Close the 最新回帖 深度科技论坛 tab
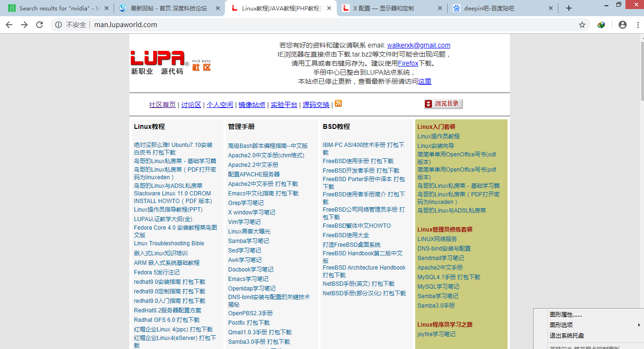The width and height of the screenshot is (644, 349). coord(217,8)
